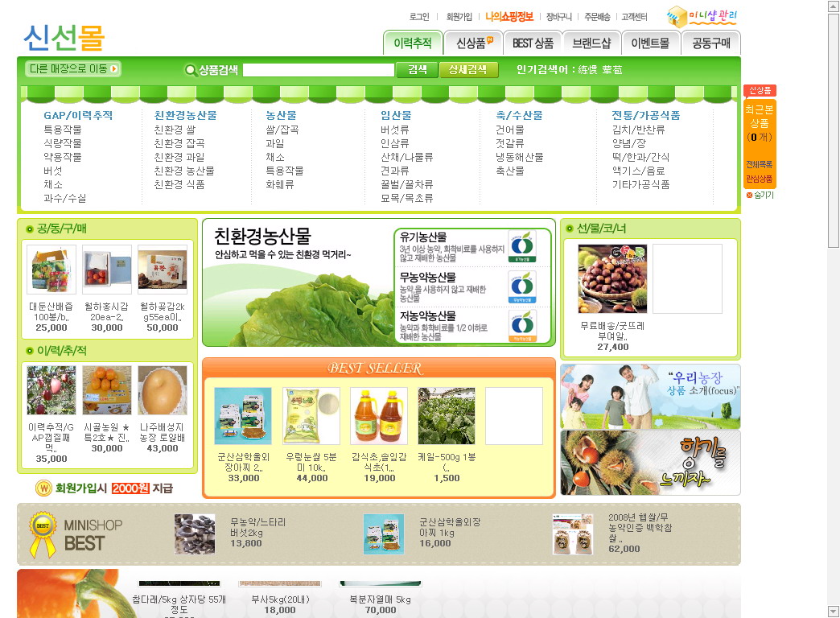Click the 신선몰 site logo

click(64, 38)
